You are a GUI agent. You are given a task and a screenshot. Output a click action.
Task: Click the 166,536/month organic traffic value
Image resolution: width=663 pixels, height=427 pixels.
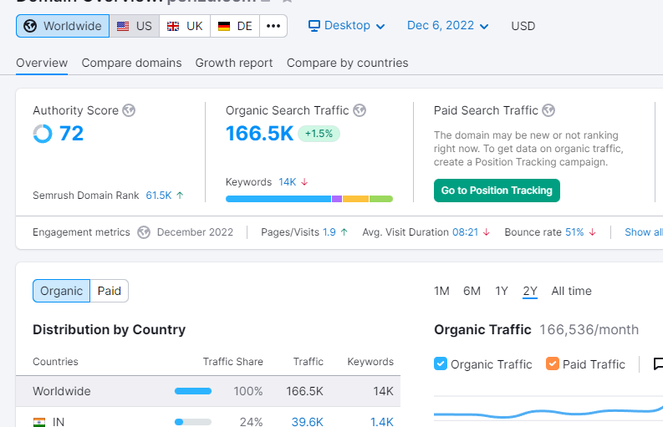[589, 329]
